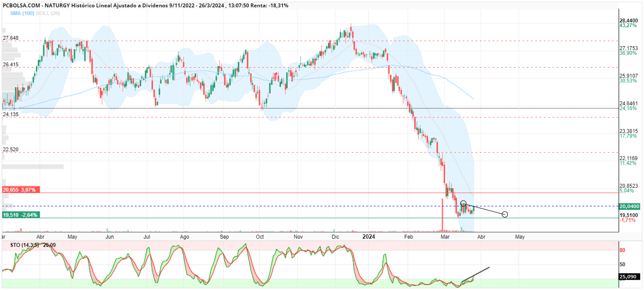Screen dimensions: 644x290
Task: Click the 22,1169 price axis value
Action: point(628,158)
